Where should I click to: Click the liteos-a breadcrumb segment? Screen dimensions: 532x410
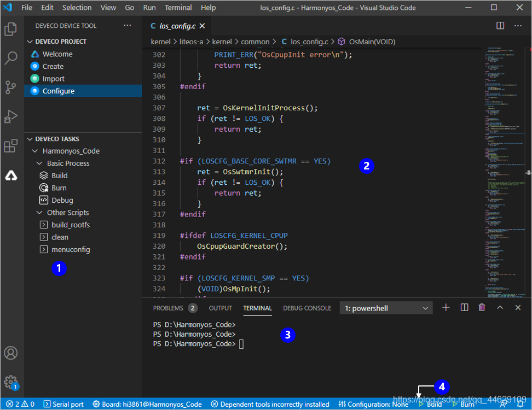(191, 42)
